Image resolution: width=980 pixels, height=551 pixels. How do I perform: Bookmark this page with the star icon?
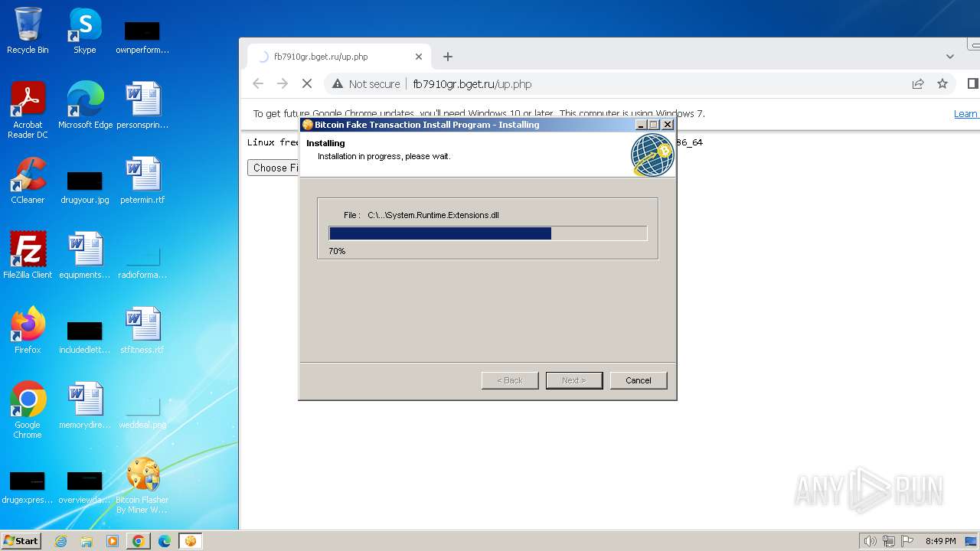(x=942, y=84)
